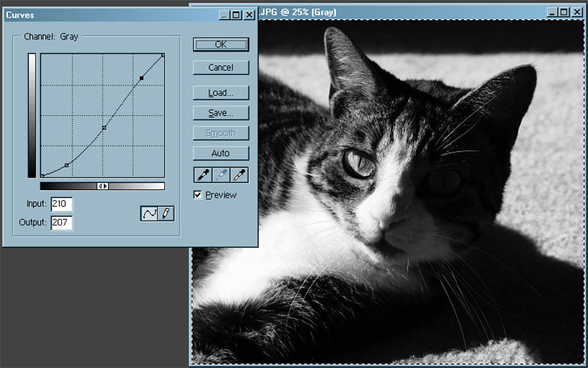The height and width of the screenshot is (368, 588).
Task: Click the Save... button
Action: point(221,113)
